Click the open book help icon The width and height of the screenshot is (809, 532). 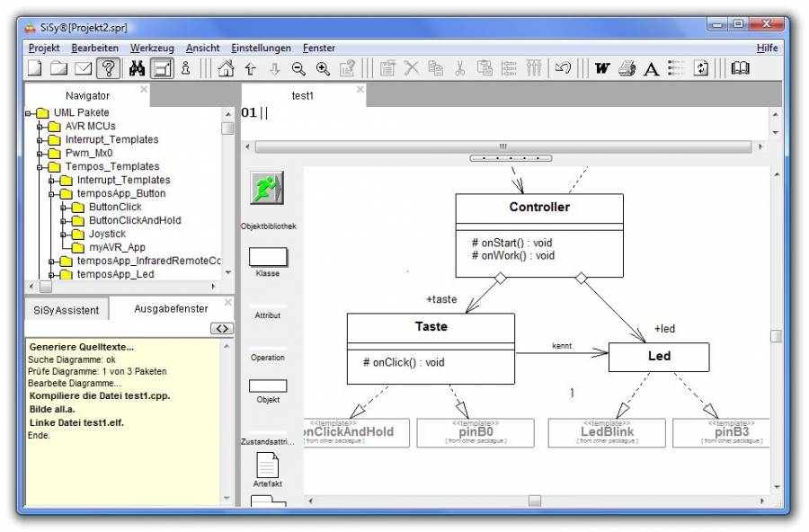(x=740, y=68)
